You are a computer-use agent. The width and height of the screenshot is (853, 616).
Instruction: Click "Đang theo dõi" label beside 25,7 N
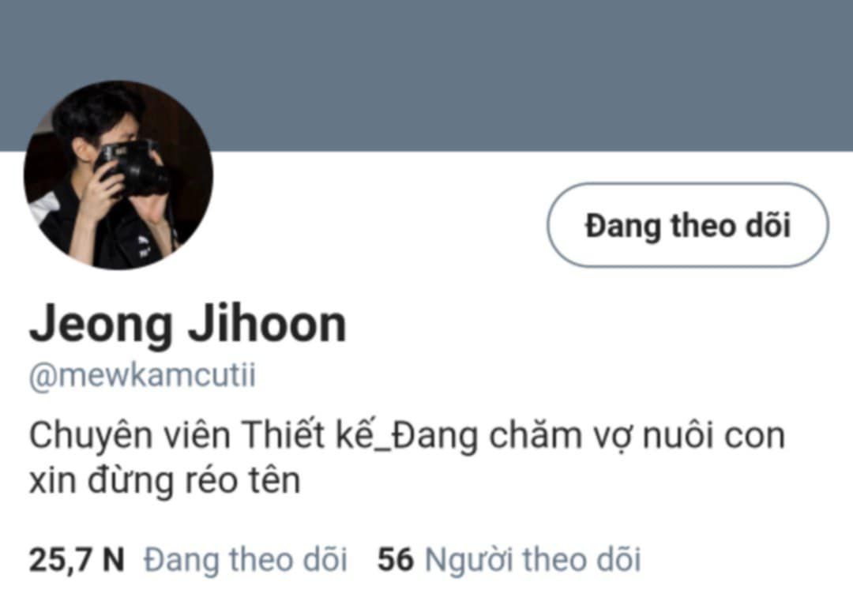[246, 559]
